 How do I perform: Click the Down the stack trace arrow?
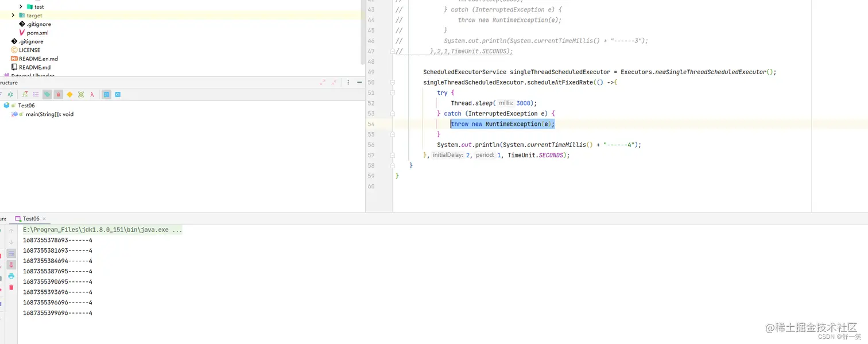(x=11, y=242)
